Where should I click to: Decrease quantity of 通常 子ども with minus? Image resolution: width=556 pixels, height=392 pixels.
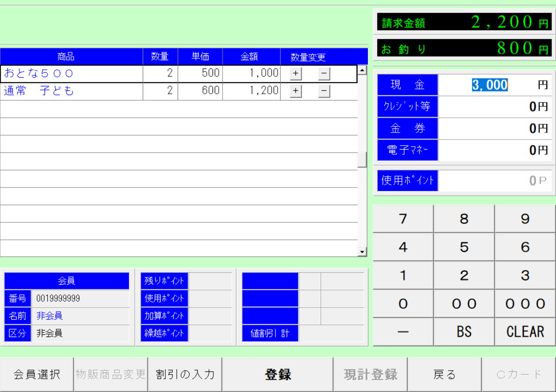coord(324,91)
